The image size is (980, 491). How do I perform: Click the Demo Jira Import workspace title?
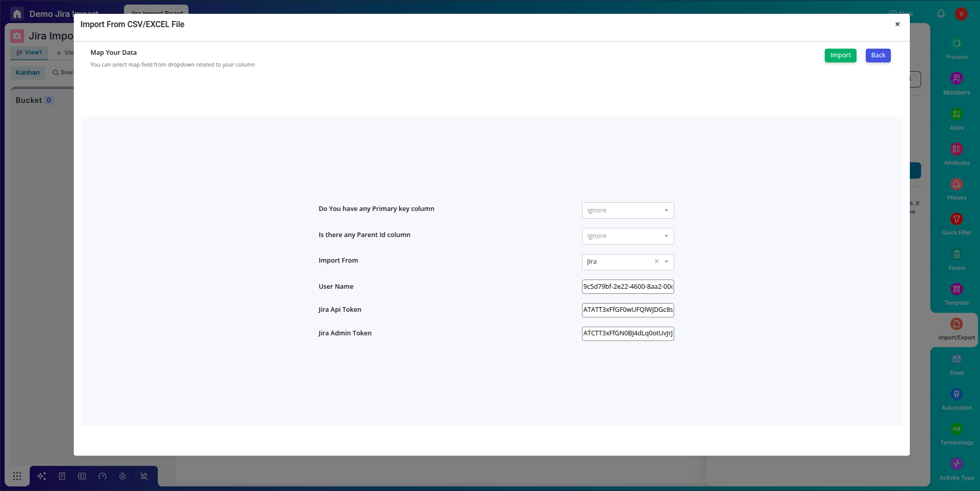(x=64, y=14)
